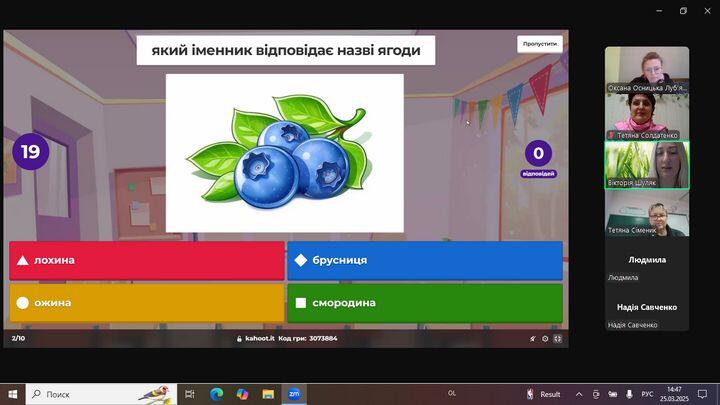The width and height of the screenshot is (720, 405).
Task: Toggle the Kahoot sound mute icon
Action: (533, 339)
